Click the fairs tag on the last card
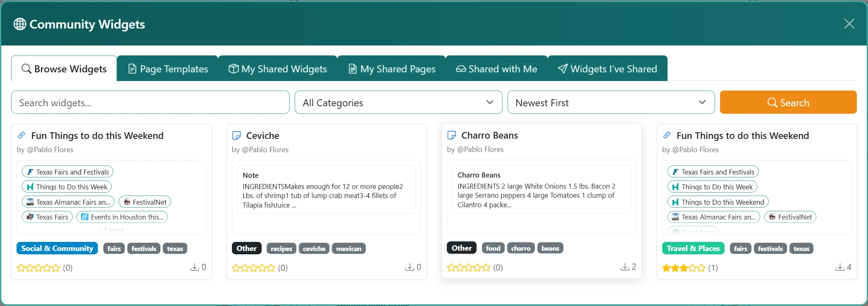868x306 pixels. (741, 249)
